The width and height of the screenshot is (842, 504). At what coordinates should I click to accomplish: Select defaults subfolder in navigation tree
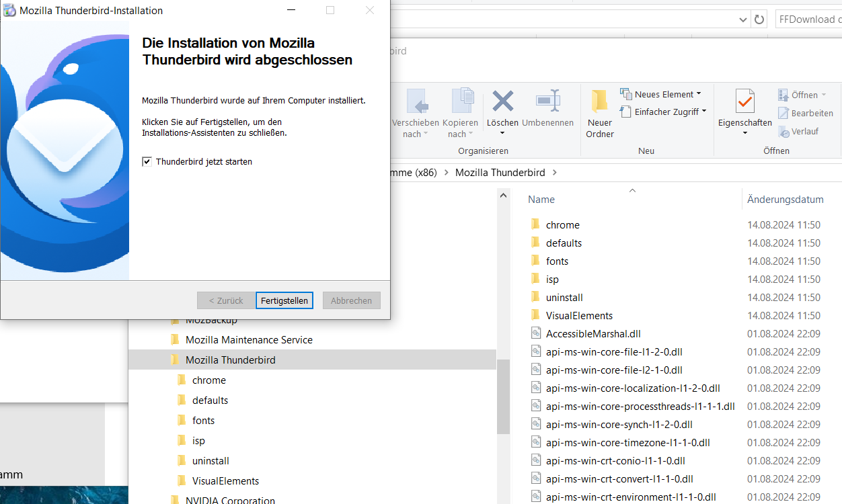210,401
